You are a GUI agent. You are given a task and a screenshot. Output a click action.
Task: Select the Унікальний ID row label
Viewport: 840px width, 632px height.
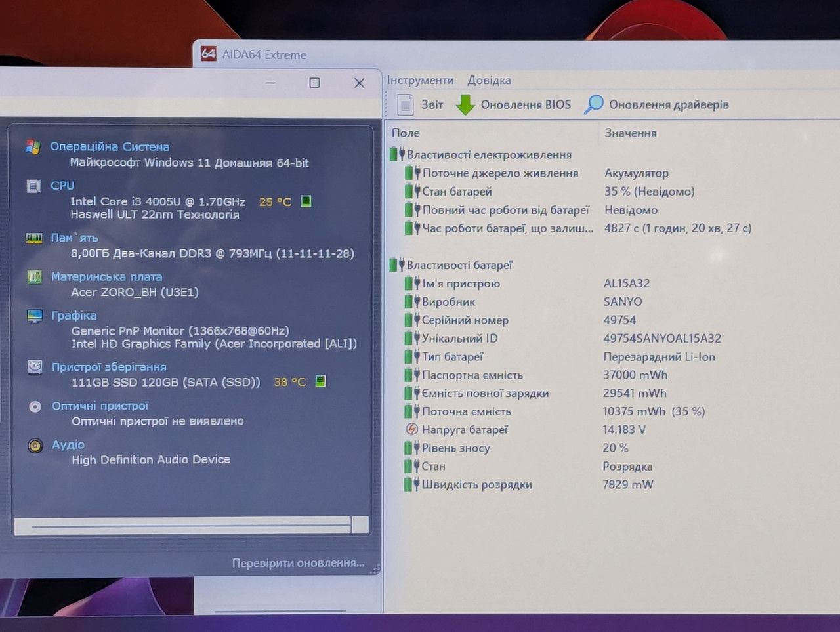pos(459,338)
